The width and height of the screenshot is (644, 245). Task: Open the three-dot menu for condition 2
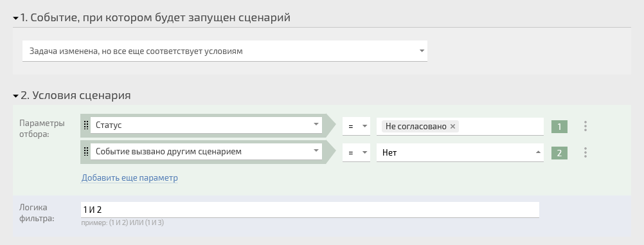[x=586, y=153]
